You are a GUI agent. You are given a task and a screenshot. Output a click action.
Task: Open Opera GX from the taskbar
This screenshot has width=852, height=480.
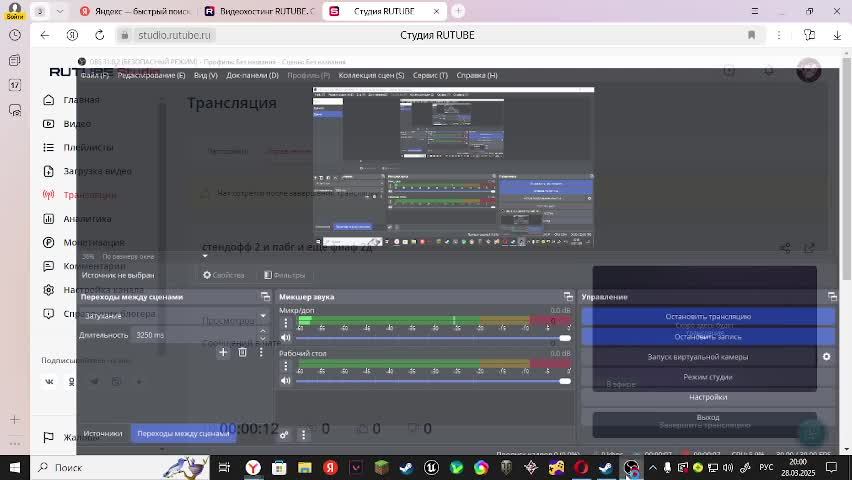(581, 467)
